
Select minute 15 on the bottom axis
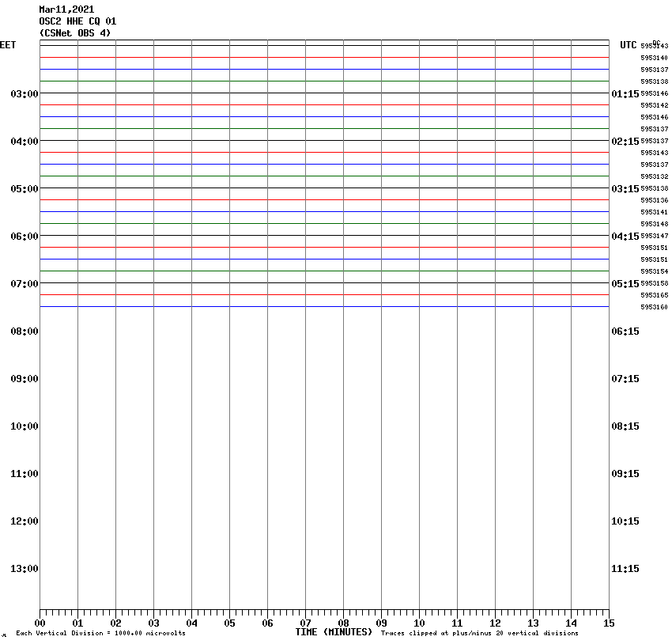click(x=609, y=623)
